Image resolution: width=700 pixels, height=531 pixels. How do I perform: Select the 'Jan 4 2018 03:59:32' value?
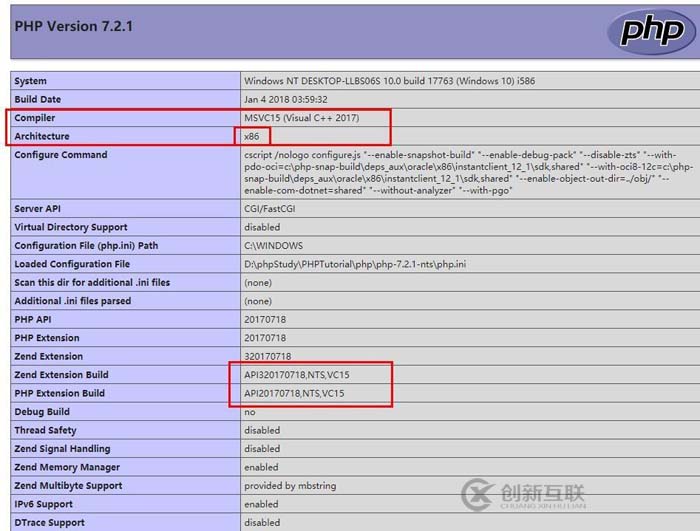(x=286, y=99)
